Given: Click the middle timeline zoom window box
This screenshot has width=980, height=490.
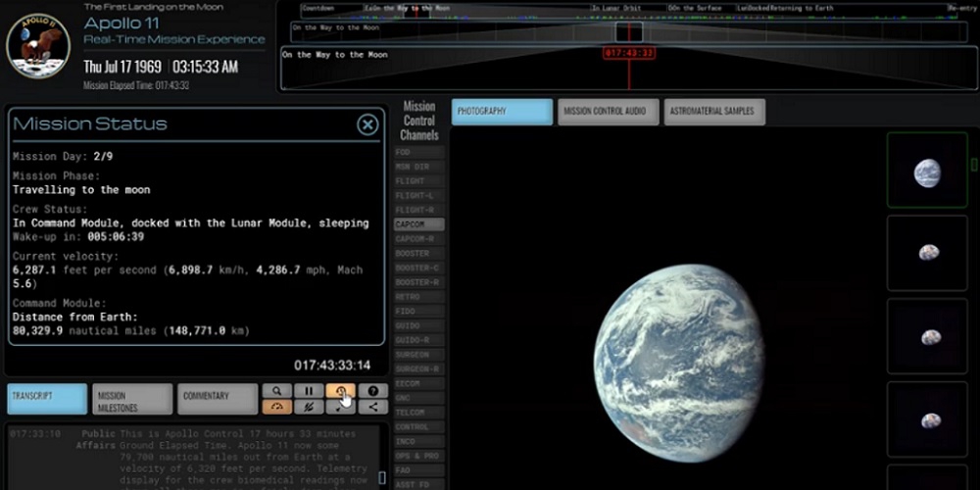Looking at the screenshot, I should [629, 32].
